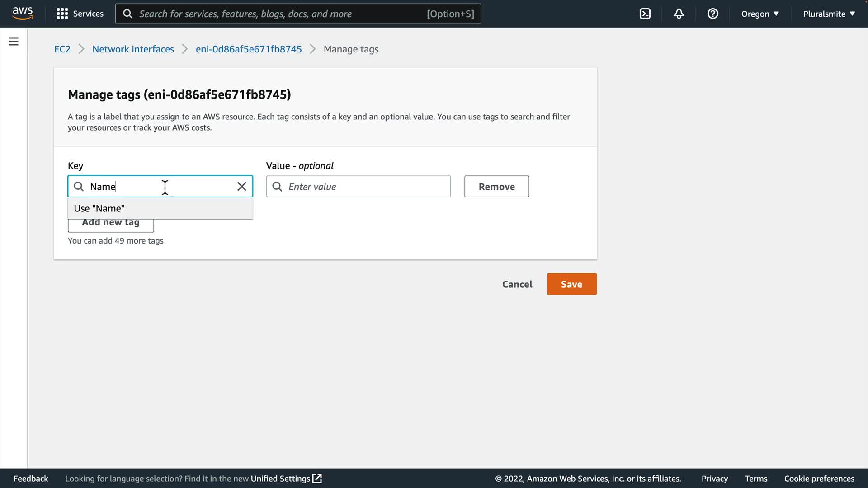Open Unified Settings external link
Viewport: 868px width, 488px height.
[x=286, y=479]
